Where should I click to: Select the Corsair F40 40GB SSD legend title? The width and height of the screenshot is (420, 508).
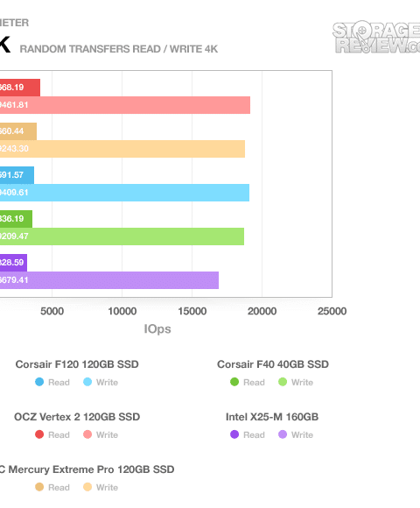(273, 364)
